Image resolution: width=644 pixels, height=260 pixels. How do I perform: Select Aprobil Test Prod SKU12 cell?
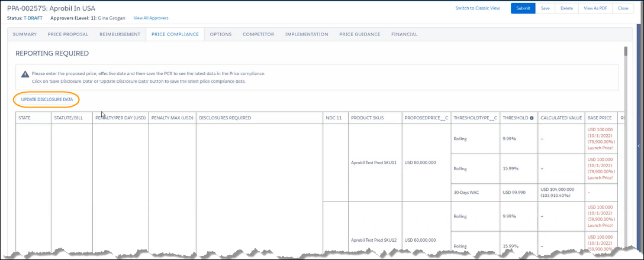pos(373,240)
